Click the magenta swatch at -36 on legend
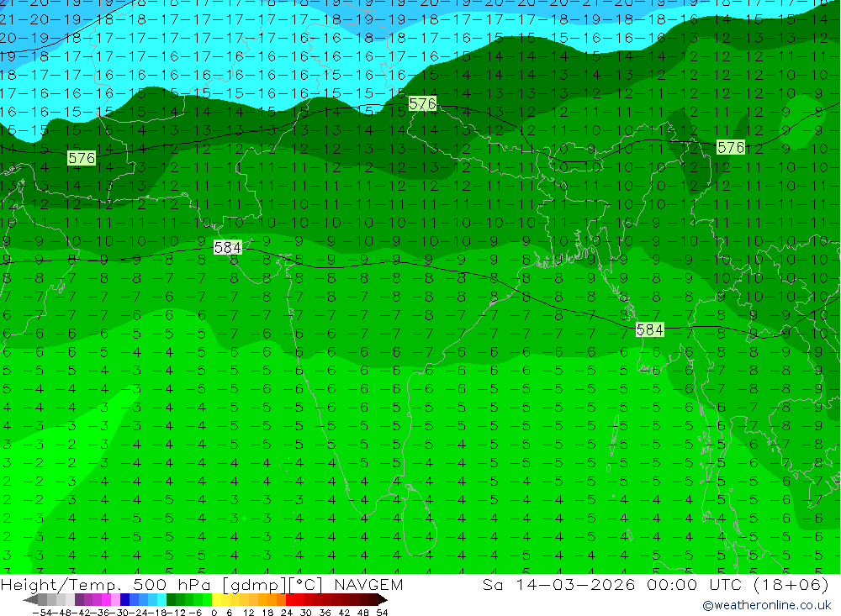Viewport: 841px width, 616px height. pyautogui.click(x=106, y=600)
